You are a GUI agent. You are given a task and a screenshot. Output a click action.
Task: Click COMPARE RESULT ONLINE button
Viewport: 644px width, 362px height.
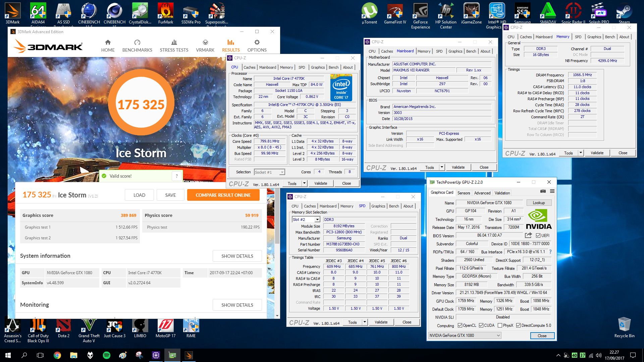pyautogui.click(x=223, y=195)
